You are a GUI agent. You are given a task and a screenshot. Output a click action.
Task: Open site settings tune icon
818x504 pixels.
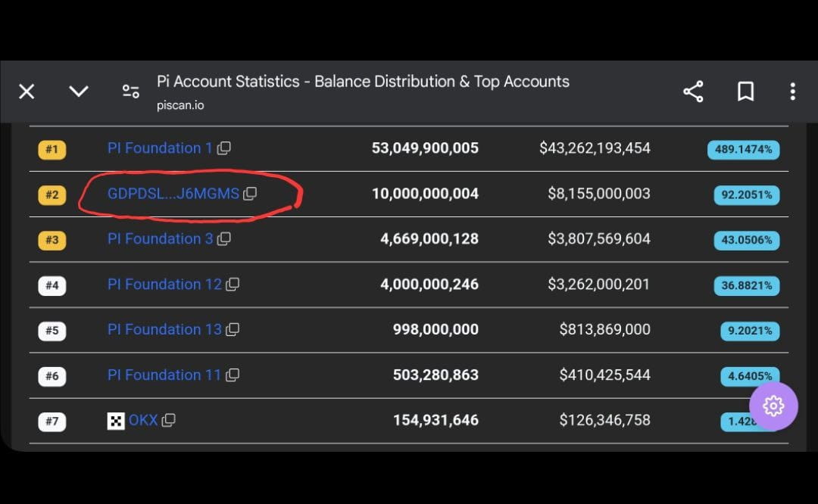[130, 92]
